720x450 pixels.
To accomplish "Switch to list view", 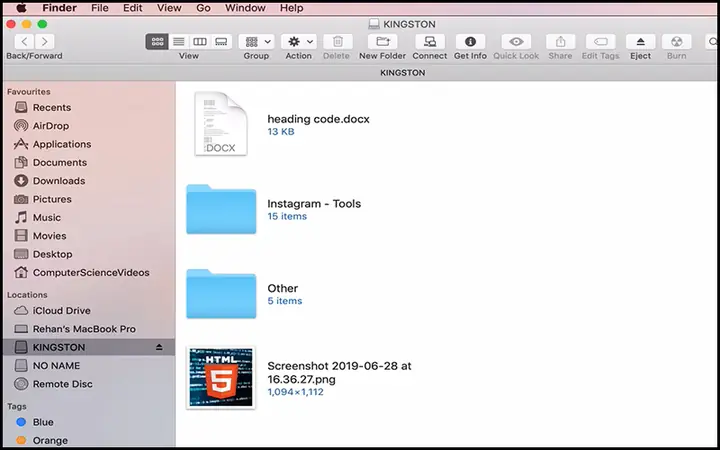I will click(179, 42).
